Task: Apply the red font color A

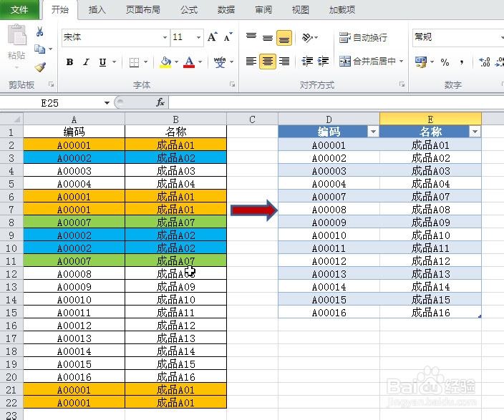Action: tap(189, 62)
